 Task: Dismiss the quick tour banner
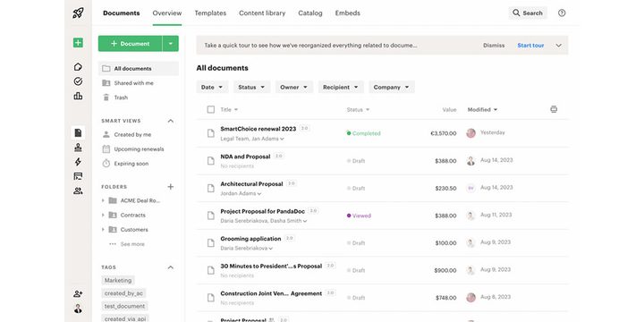pyautogui.click(x=494, y=46)
